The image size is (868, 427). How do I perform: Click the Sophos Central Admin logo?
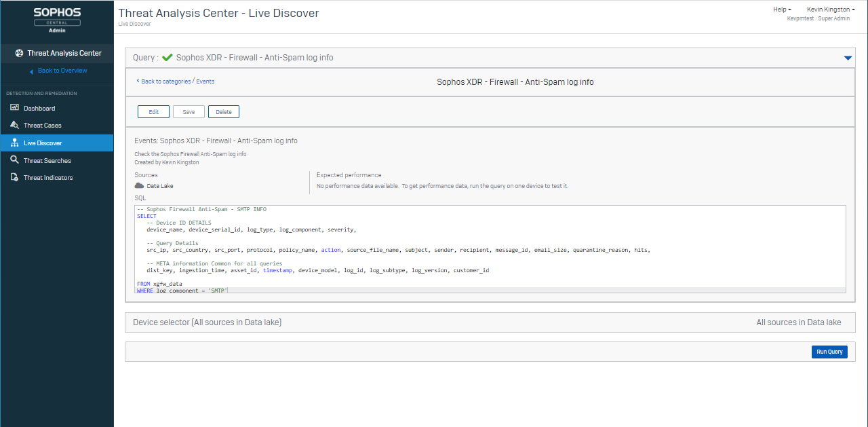(57, 20)
